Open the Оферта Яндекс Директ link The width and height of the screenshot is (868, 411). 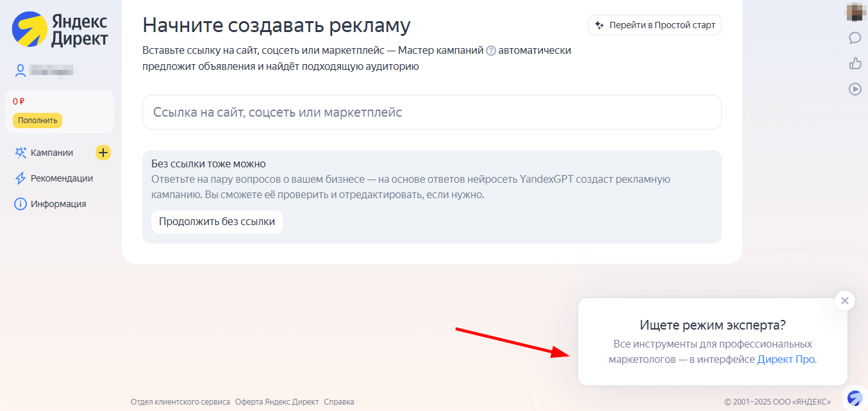click(x=277, y=402)
